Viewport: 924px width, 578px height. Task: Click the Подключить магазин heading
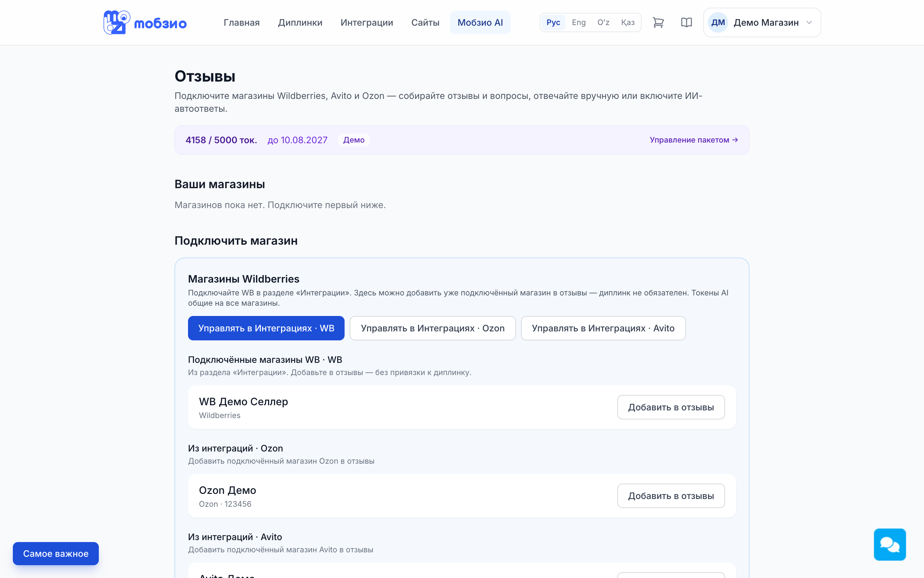(236, 241)
